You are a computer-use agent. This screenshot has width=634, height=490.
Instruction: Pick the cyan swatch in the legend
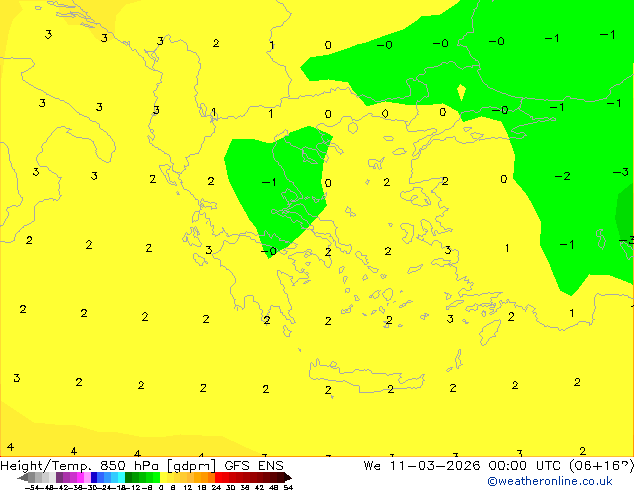coord(121,477)
